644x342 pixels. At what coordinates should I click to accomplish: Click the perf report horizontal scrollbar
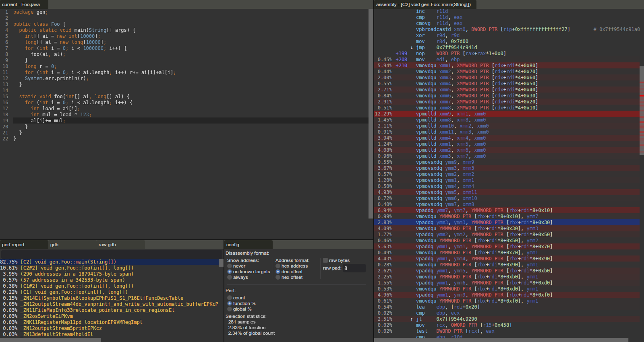50,340
